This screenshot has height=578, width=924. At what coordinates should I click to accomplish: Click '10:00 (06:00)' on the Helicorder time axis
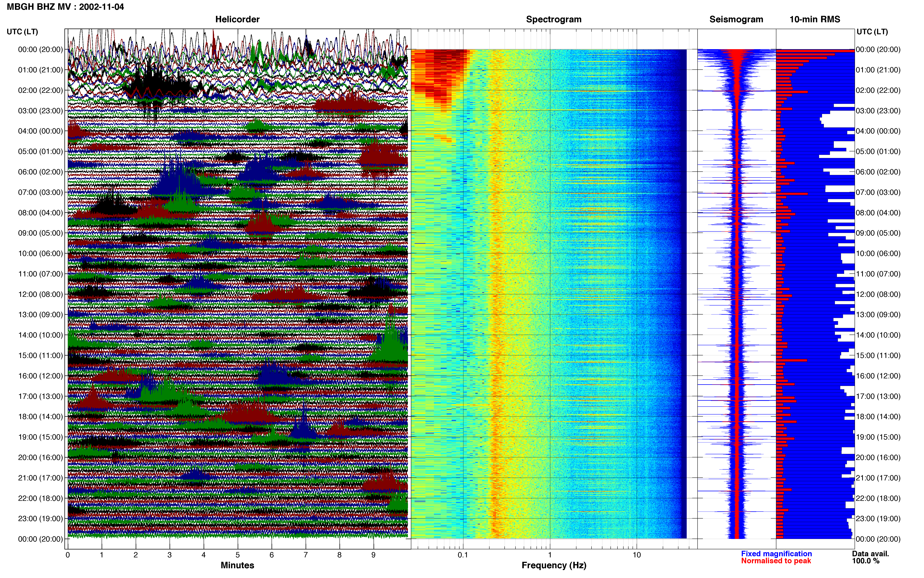point(41,253)
